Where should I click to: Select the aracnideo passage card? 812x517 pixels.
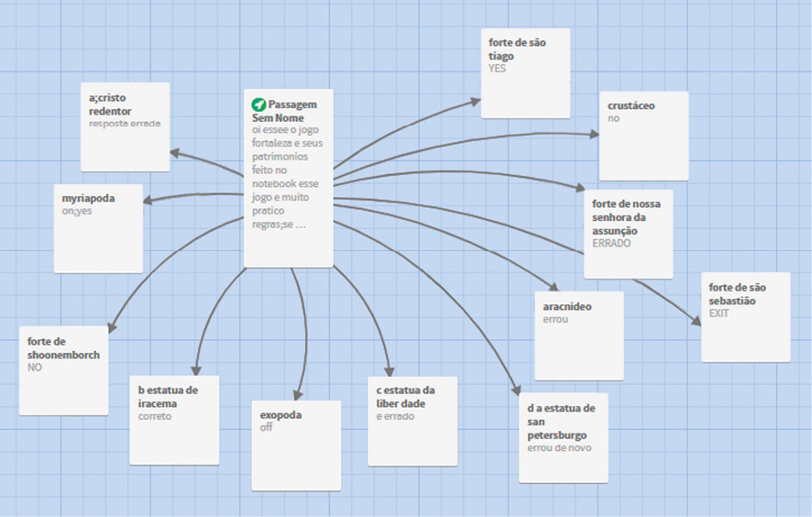[578, 335]
